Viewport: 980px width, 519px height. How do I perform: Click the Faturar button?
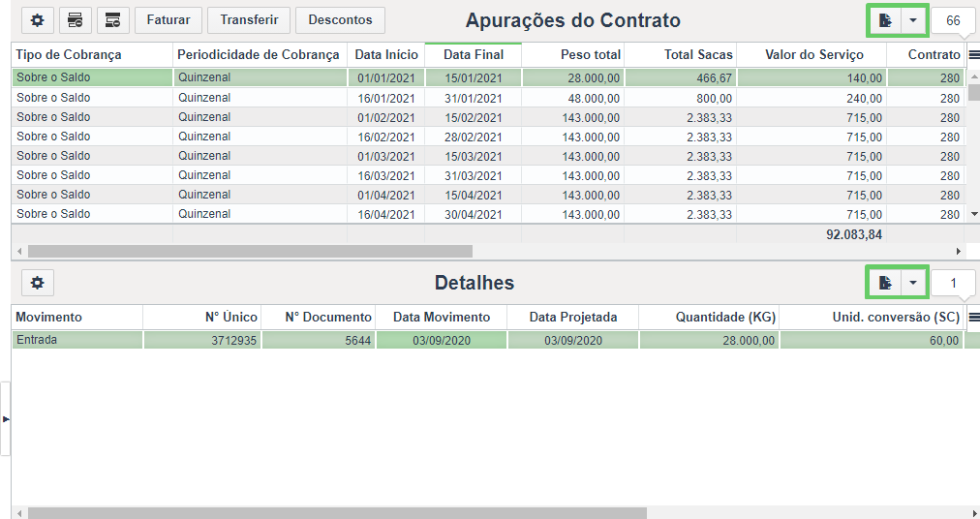(x=168, y=20)
